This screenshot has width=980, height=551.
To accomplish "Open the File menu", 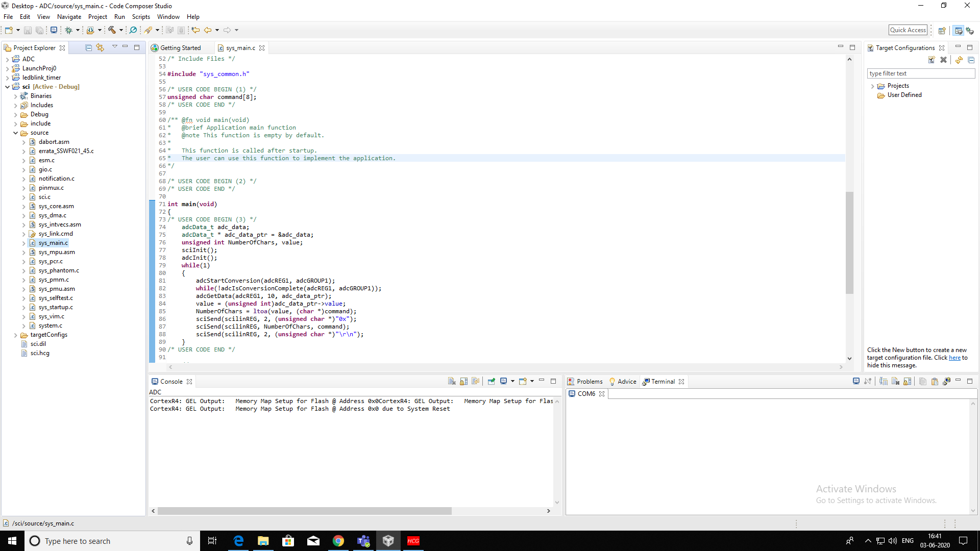I will coord(8,16).
